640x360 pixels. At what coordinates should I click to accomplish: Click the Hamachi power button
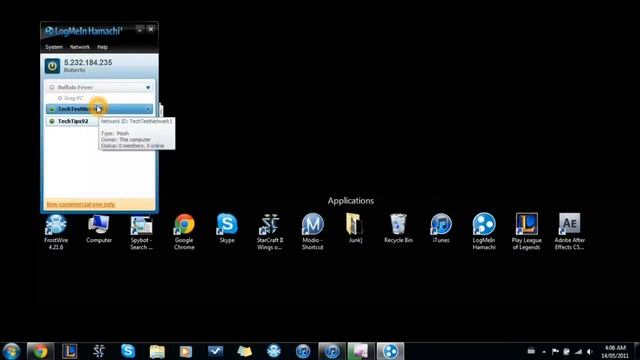click(x=52, y=66)
